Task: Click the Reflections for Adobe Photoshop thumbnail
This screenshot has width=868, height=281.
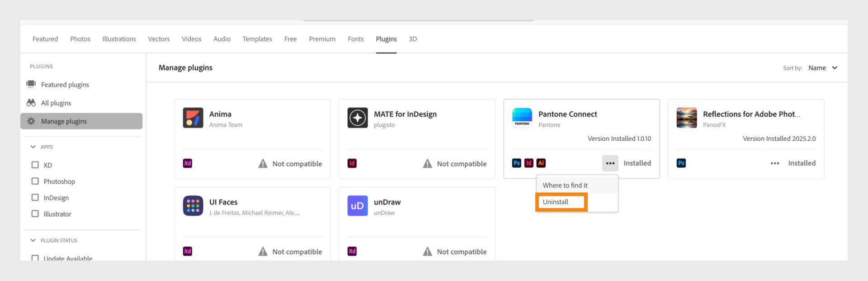Action: [687, 118]
